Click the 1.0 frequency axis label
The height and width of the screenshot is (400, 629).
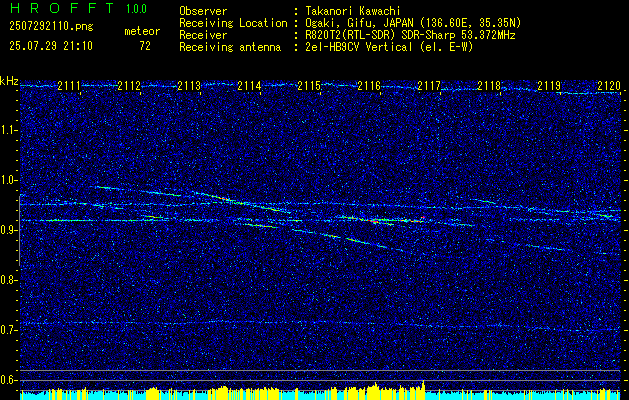(x=8, y=180)
